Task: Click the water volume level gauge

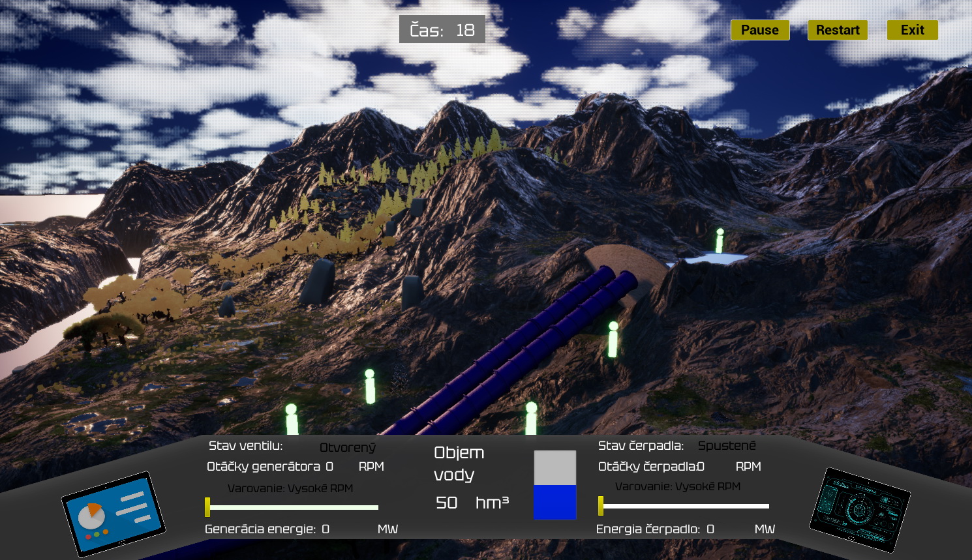Action: pyautogui.click(x=555, y=485)
